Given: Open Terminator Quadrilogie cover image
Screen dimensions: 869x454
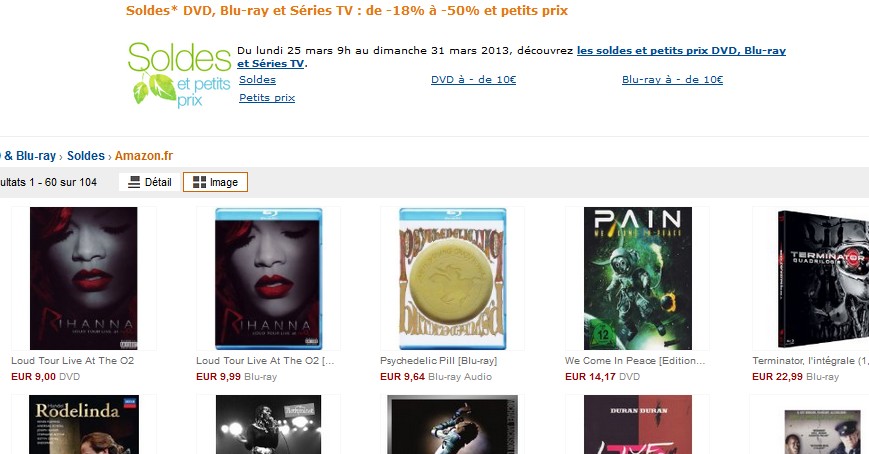Looking at the screenshot, I should coord(823,278).
